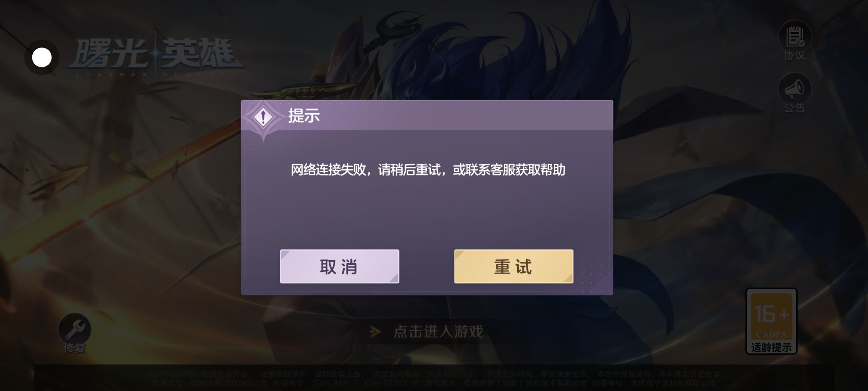Select the 适龄提示 label under age badge
Viewport: 868px width, 391px height.
pos(771,348)
